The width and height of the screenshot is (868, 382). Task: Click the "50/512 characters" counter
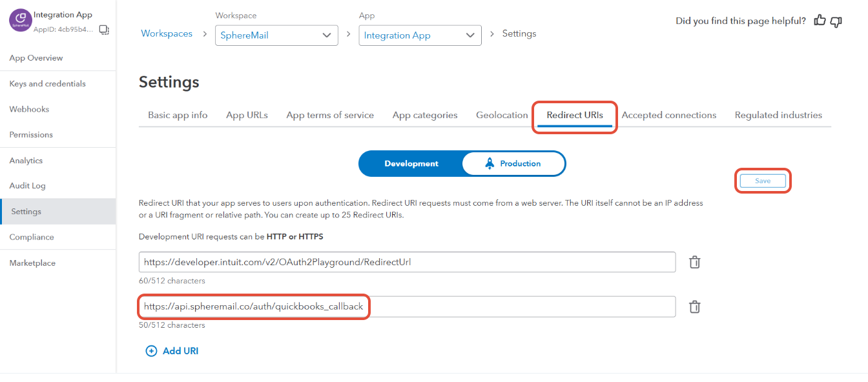pos(172,325)
